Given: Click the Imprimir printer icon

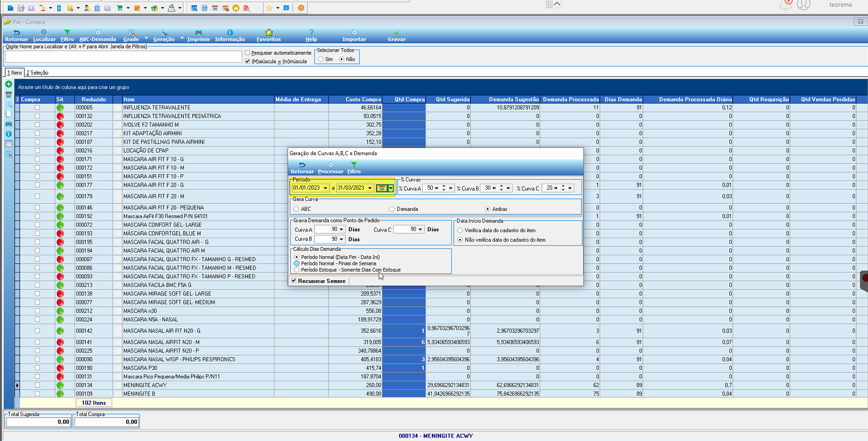Looking at the screenshot, I should [x=198, y=32].
